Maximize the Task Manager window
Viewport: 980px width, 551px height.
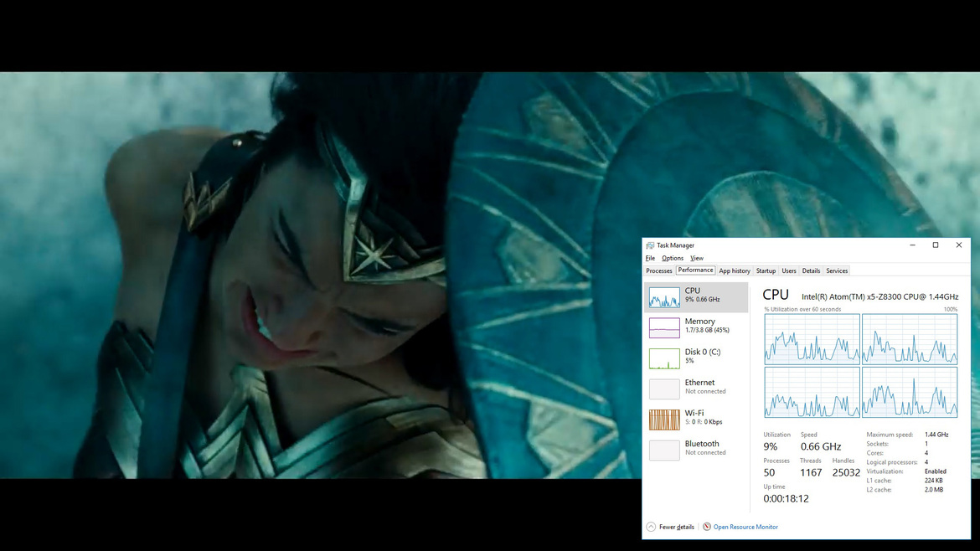pos(936,245)
